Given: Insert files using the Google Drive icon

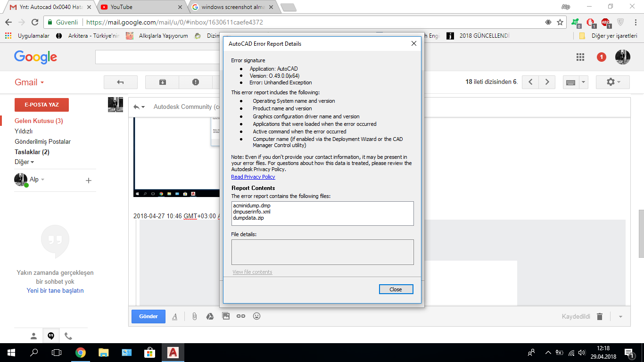Looking at the screenshot, I should pos(210,316).
